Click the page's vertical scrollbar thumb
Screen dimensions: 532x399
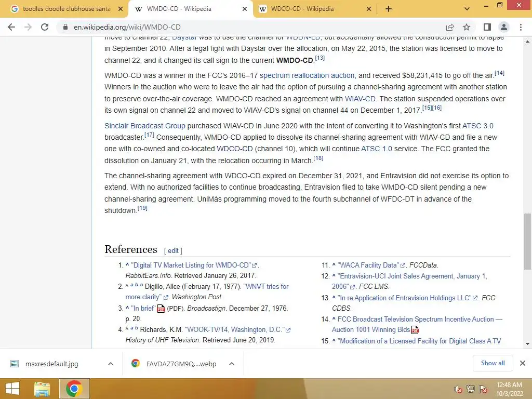528,241
